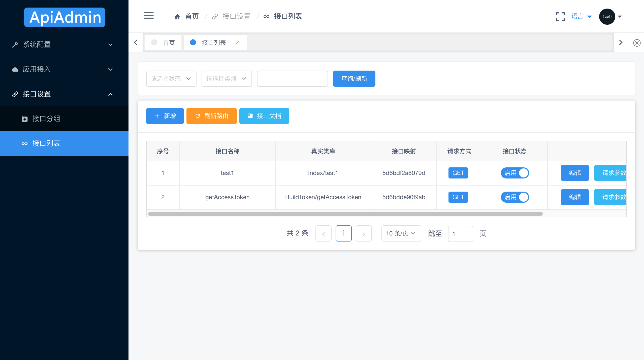Click the 真实类库 column header
644x360 pixels.
(x=323, y=151)
